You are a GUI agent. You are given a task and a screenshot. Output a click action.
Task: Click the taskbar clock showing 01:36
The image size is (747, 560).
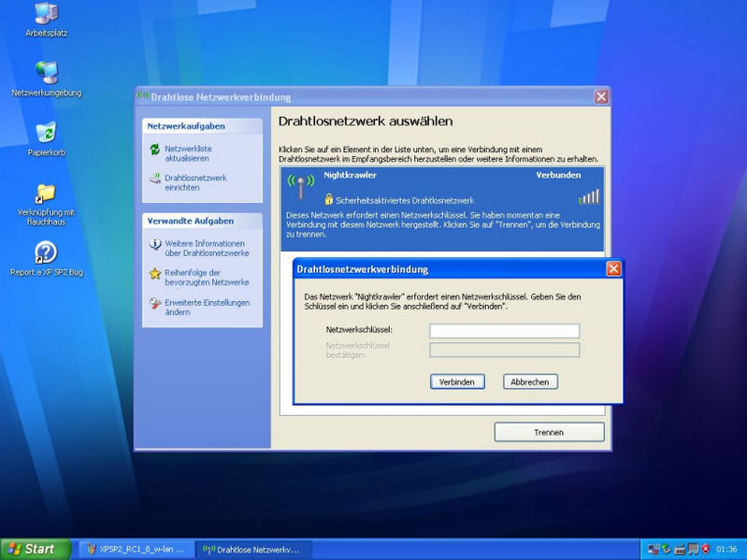pos(726,550)
